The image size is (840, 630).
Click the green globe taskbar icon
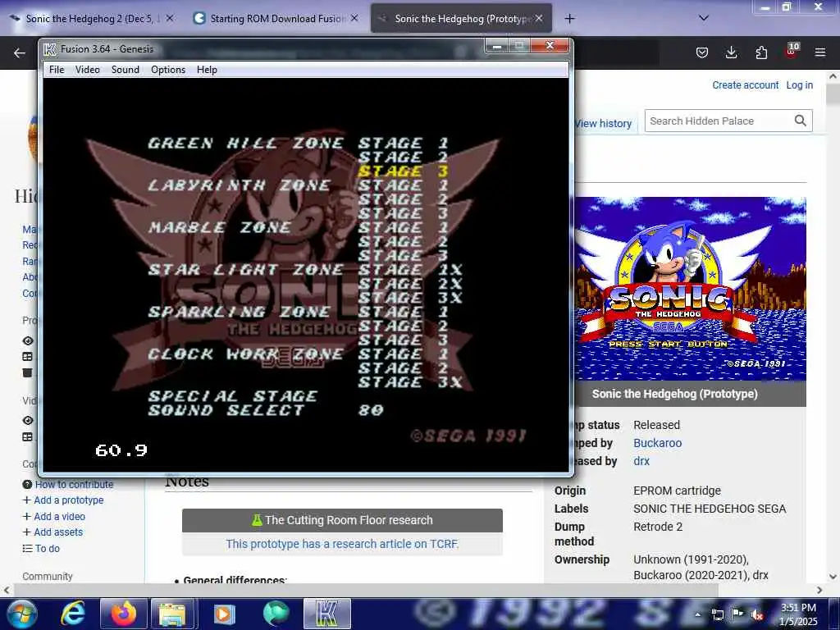coord(276,614)
